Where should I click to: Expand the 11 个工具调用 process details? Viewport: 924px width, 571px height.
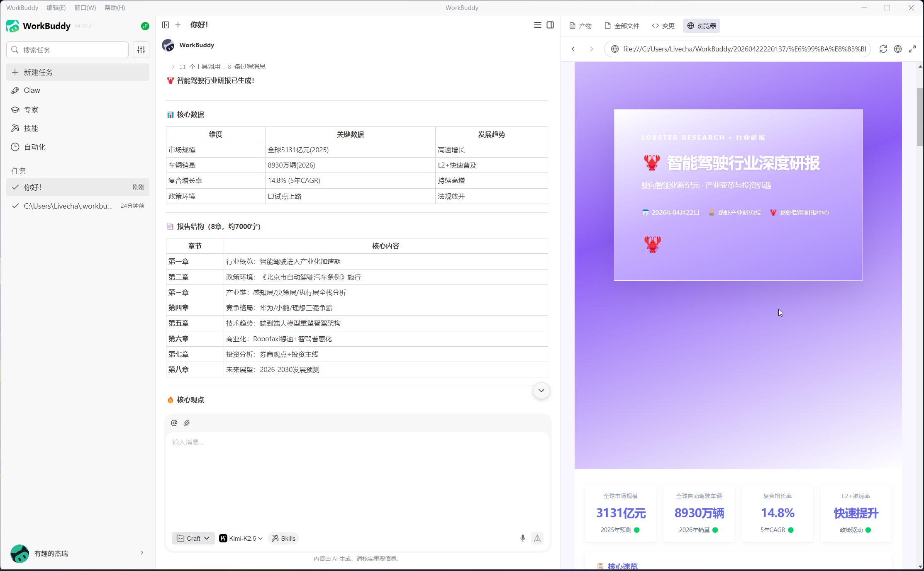pyautogui.click(x=219, y=66)
